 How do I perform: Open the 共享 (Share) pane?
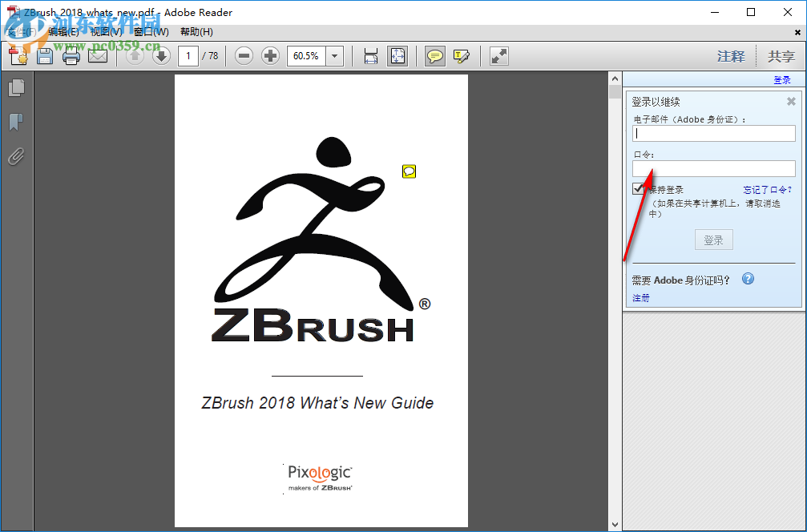click(781, 56)
